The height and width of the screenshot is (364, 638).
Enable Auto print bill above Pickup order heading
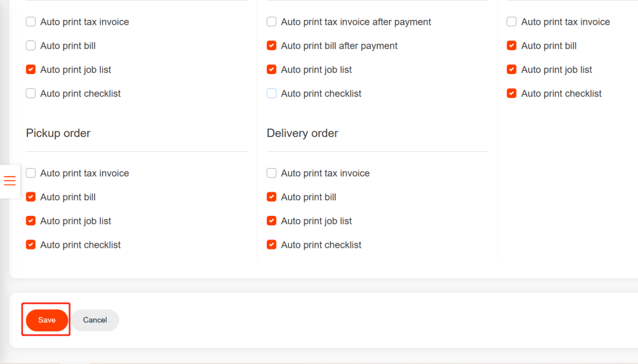click(31, 46)
